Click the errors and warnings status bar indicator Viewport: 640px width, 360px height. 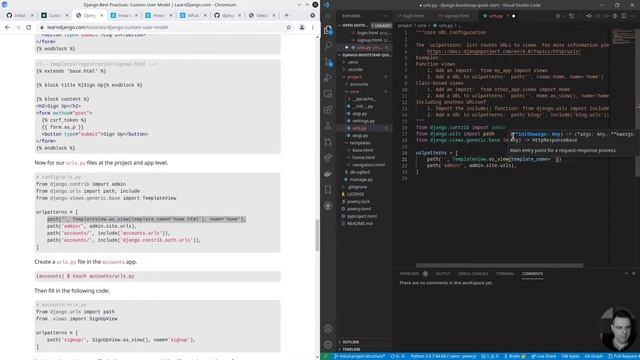(490, 356)
